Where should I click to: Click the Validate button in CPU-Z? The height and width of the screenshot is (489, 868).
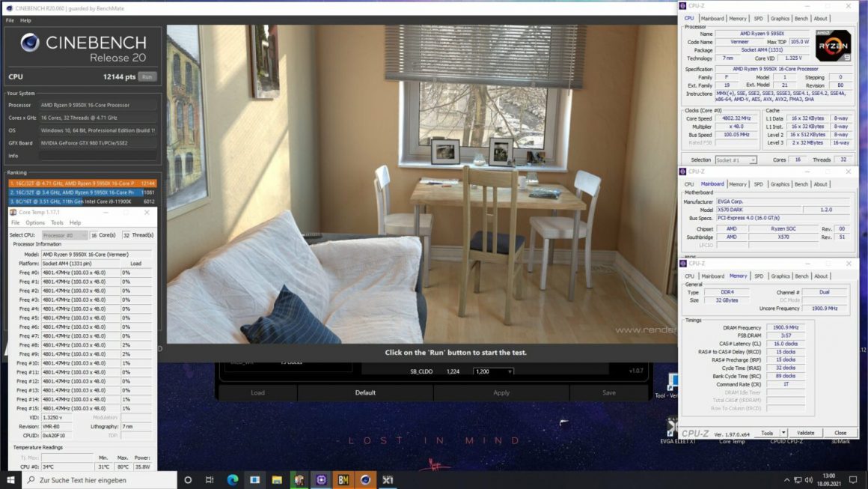pyautogui.click(x=806, y=433)
